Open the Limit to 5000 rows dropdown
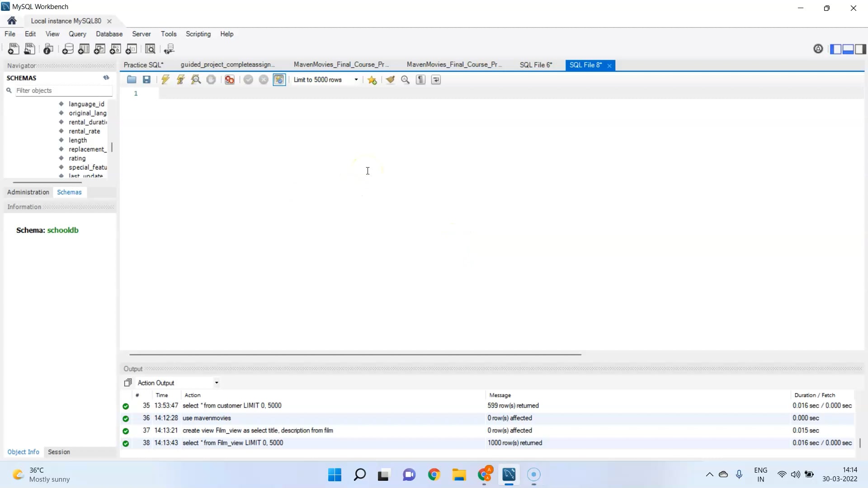868x488 pixels. pyautogui.click(x=355, y=80)
